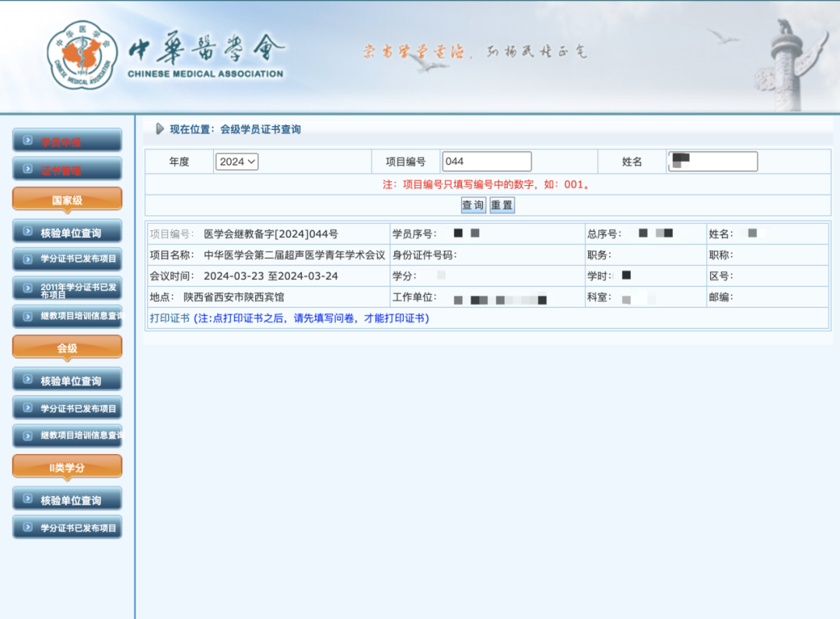Focus the 项目编号 input containing 044

[x=486, y=161]
